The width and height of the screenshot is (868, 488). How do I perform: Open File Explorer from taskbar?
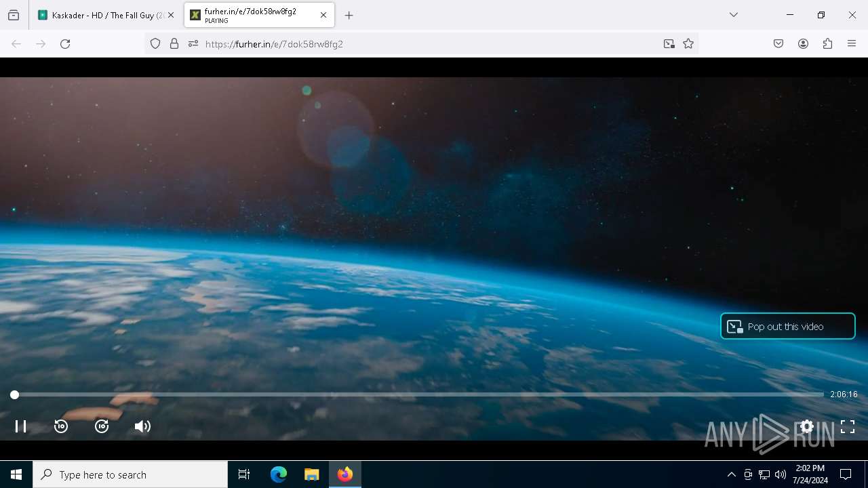pyautogui.click(x=311, y=474)
